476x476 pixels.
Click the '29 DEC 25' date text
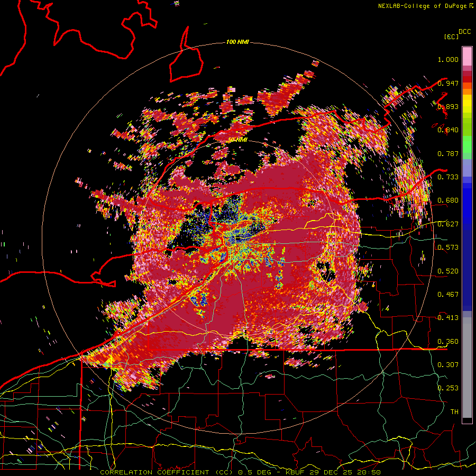[x=330, y=472]
